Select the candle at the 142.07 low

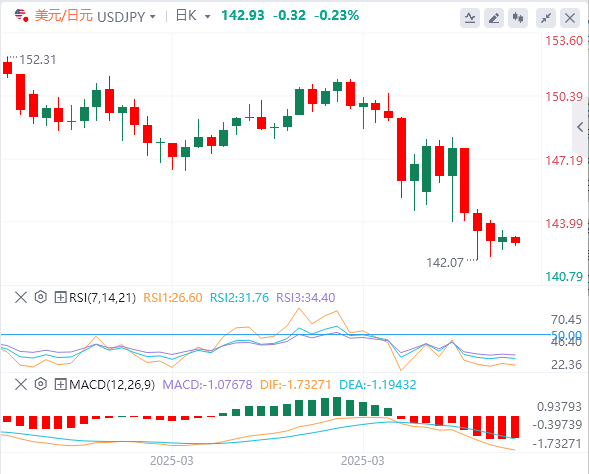477,234
